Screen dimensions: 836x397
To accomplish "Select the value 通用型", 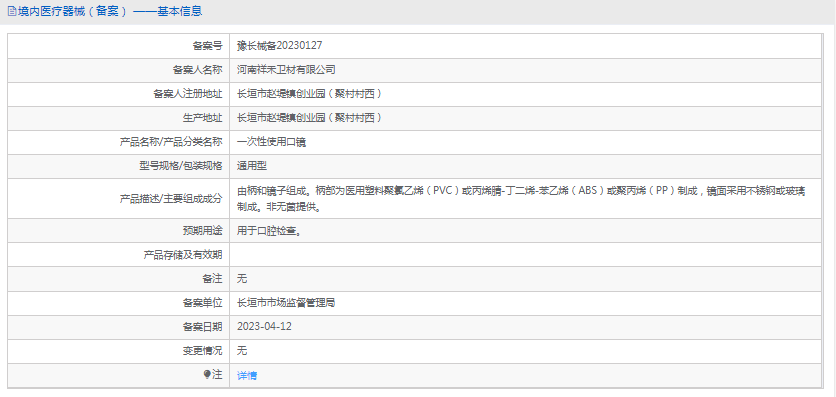I will point(252,166).
